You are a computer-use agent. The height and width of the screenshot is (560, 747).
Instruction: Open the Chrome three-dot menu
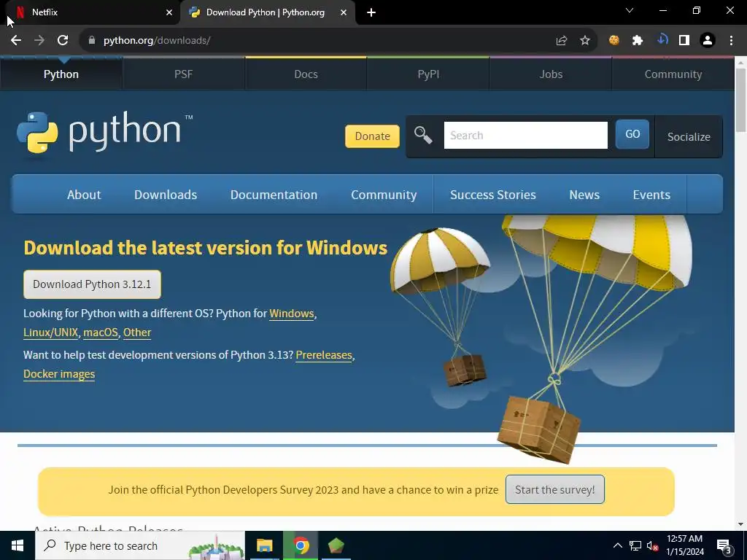pos(731,41)
